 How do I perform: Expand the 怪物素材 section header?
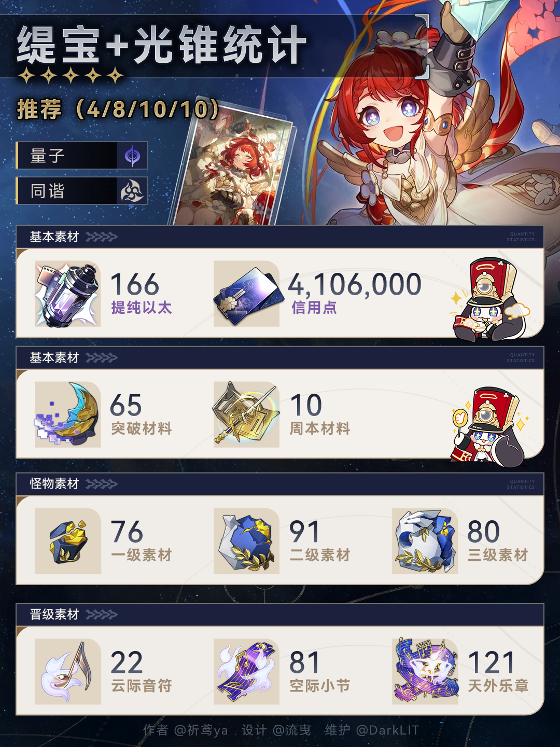point(280,484)
